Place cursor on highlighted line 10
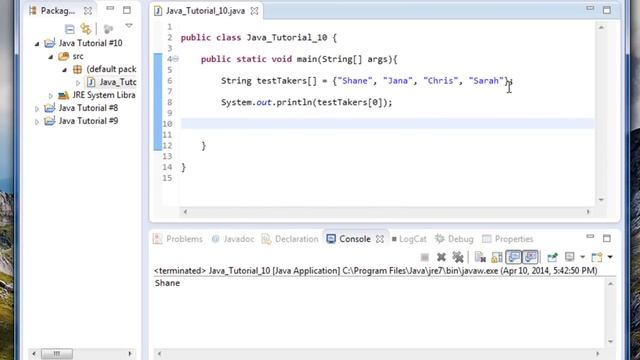 click(x=387, y=124)
